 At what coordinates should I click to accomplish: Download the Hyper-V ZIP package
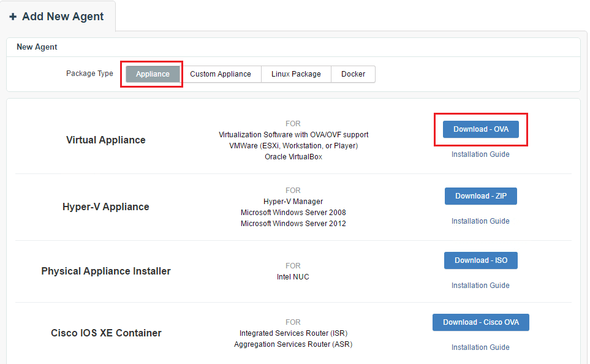pos(481,196)
